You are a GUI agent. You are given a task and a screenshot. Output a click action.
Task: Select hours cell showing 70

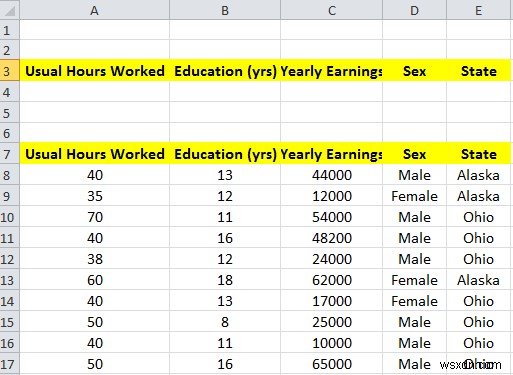click(95, 217)
